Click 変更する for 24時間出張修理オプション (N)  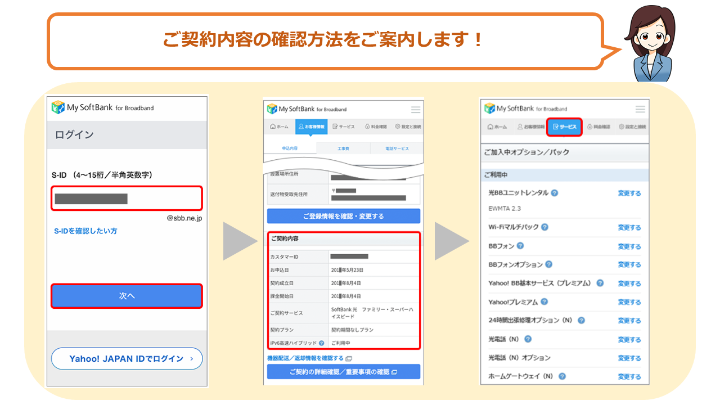point(629,321)
